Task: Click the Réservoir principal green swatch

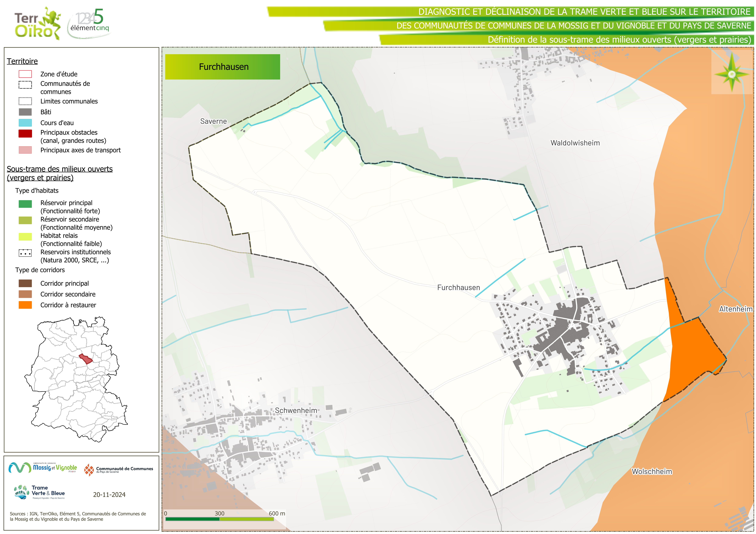Action: [25, 204]
